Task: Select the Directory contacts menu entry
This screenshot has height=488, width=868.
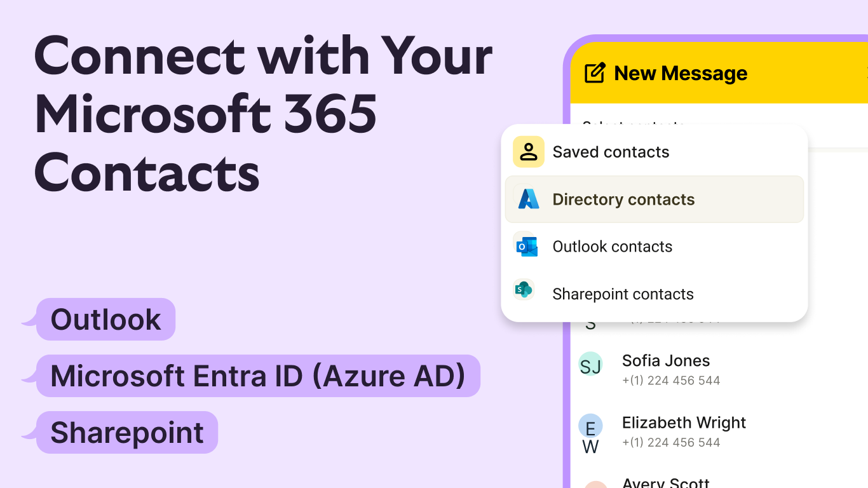Action: pos(623,200)
